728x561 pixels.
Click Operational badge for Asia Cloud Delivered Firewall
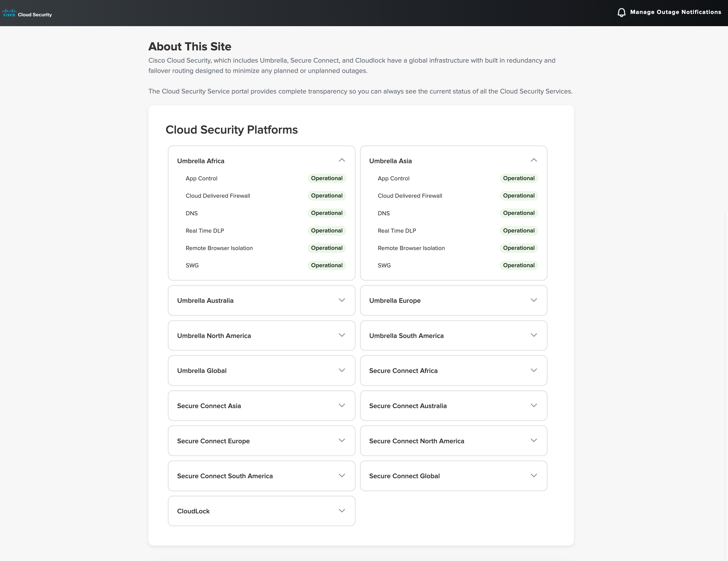(519, 196)
